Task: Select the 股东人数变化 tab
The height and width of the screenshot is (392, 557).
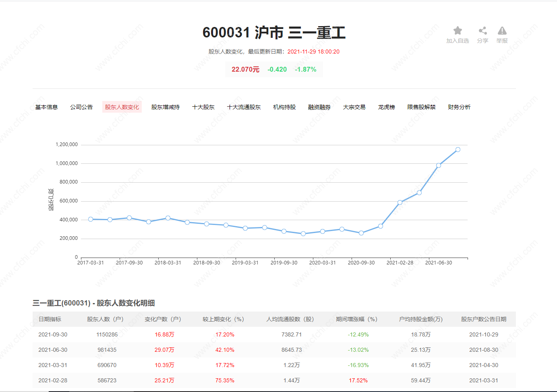Action: (x=122, y=107)
